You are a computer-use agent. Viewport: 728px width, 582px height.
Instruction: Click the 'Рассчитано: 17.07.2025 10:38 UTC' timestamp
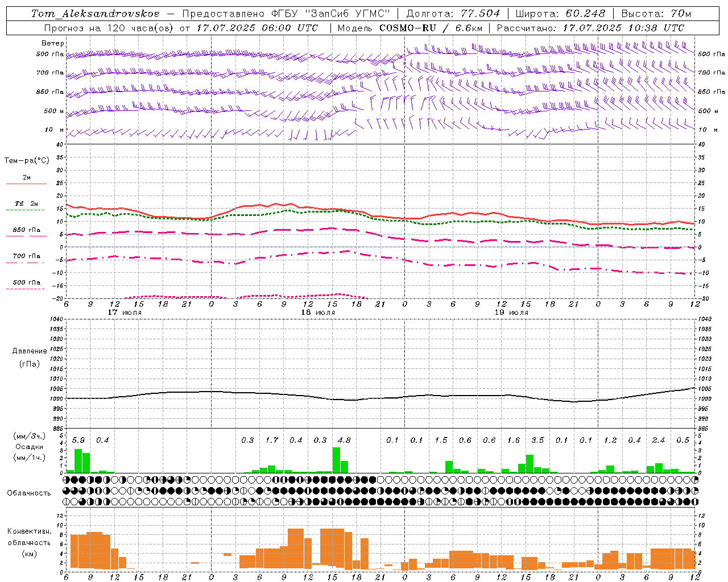tap(590, 28)
